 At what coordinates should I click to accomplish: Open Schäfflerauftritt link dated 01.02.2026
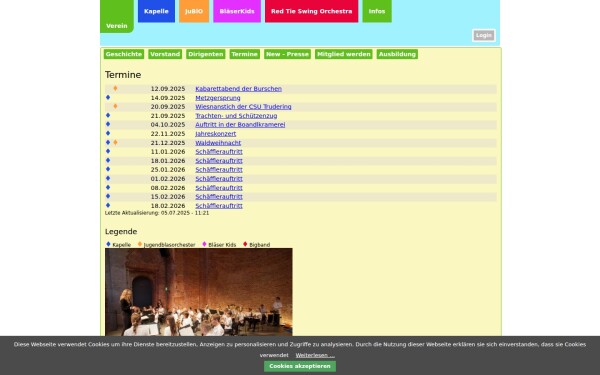219,179
